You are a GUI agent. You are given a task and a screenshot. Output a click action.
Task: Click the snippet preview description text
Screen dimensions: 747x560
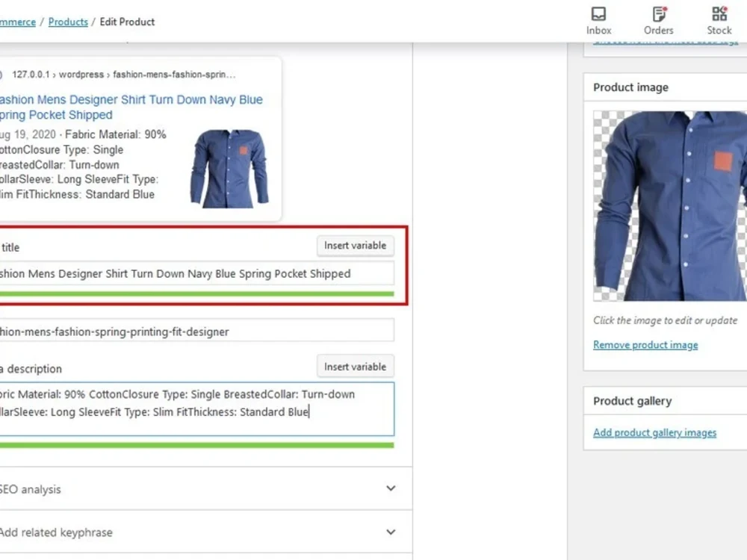pos(83,164)
